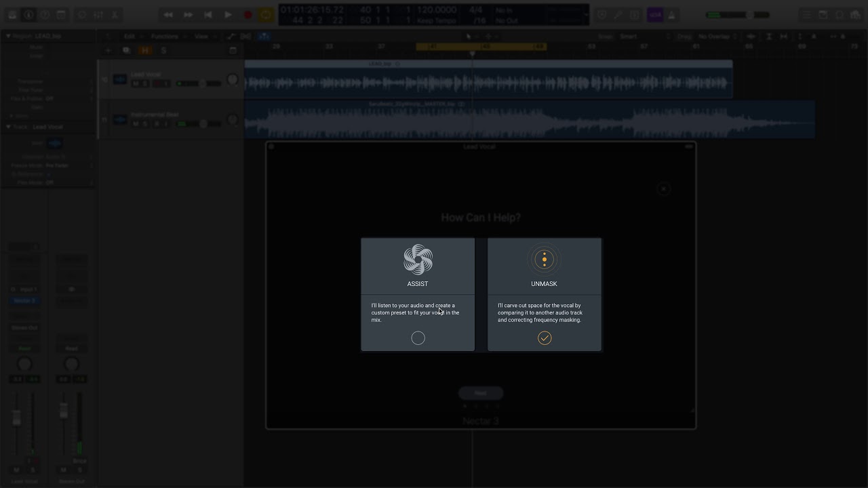Mute the Lead Vocal track
Viewport: 868px width, 488px height.
pyautogui.click(x=136, y=84)
